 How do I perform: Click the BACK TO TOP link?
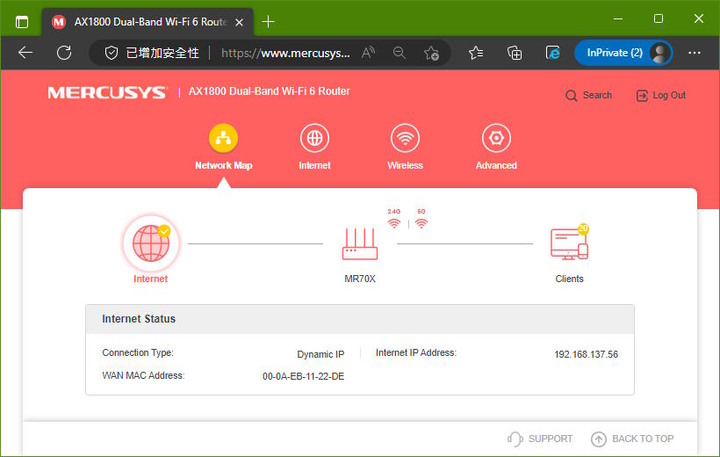point(643,439)
